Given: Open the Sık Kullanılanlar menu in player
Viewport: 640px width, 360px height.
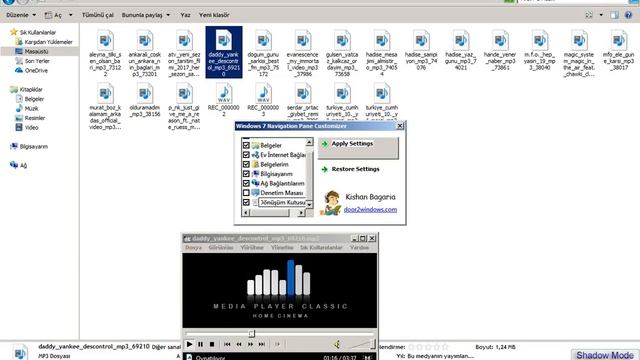Looking at the screenshot, I should [x=321, y=248].
